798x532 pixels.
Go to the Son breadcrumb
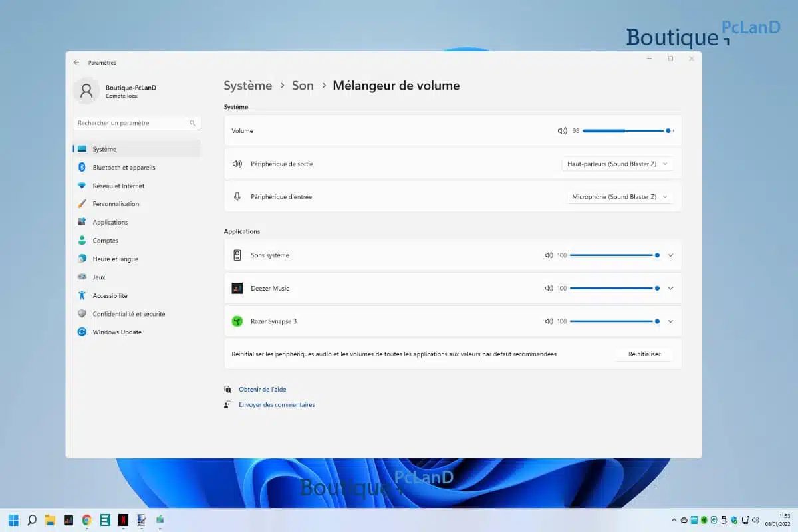[303, 86]
